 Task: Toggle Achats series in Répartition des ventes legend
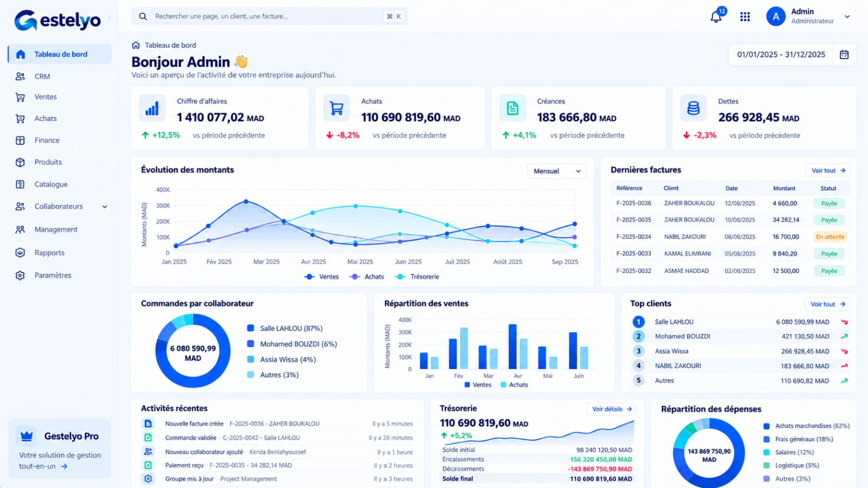click(514, 385)
